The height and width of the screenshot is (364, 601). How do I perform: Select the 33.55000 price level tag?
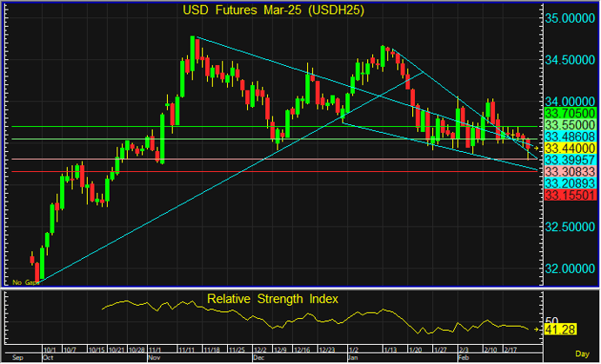568,125
